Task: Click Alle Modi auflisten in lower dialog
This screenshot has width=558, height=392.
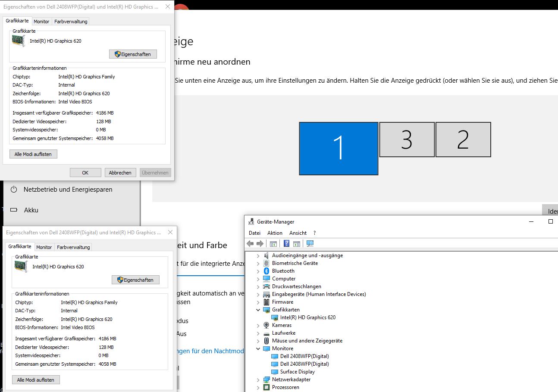Action: tap(36, 380)
